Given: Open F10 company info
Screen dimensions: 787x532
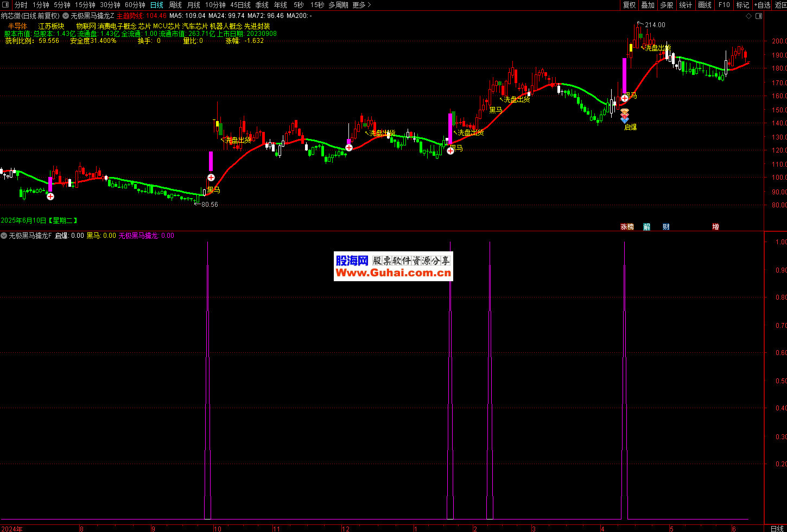Looking at the screenshot, I should [724, 5].
